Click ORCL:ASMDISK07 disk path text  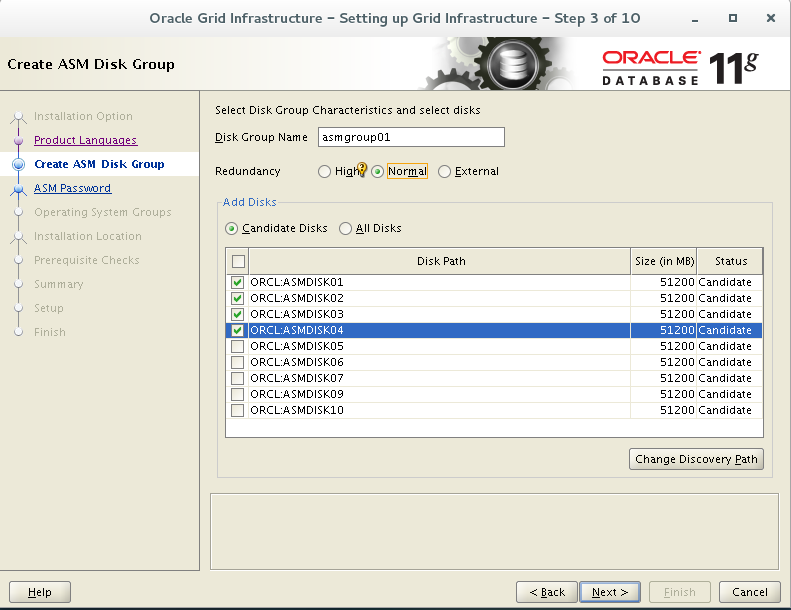[297, 378]
